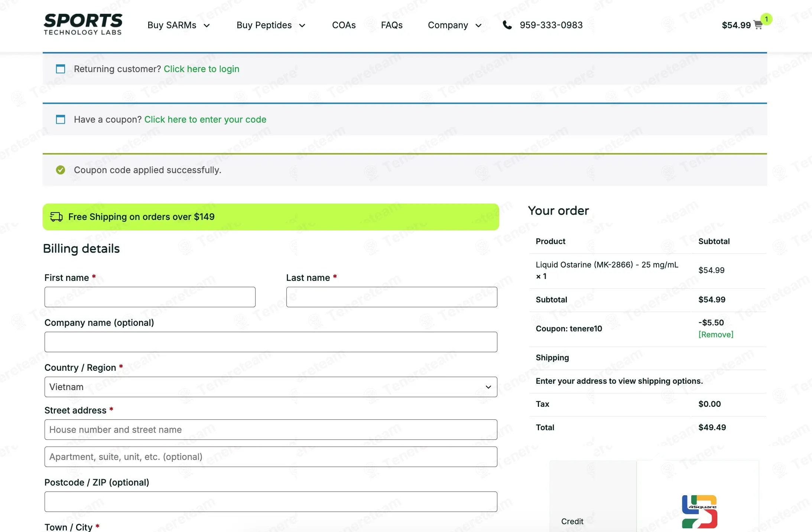The image size is (812, 532).
Task: Expand the Company menu chevron
Action: click(x=478, y=25)
